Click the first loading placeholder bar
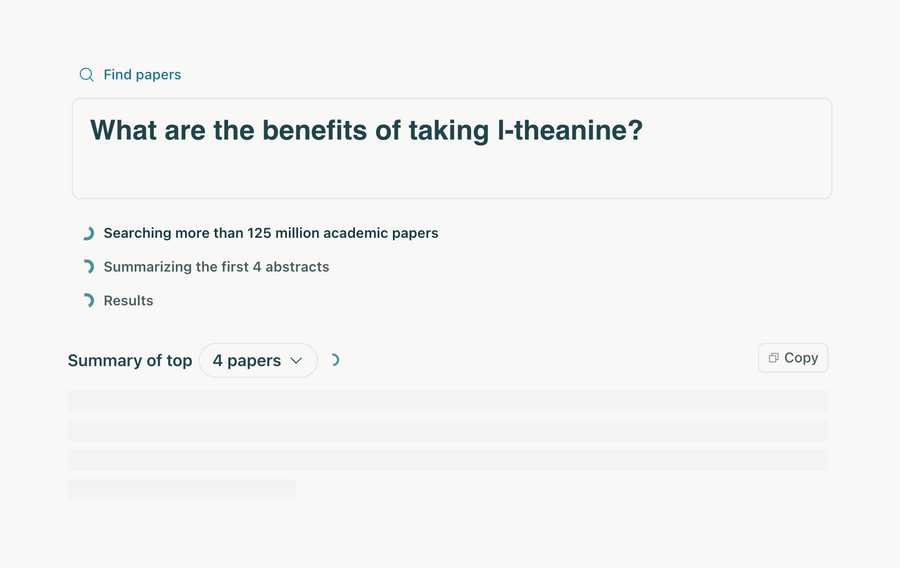 point(447,401)
